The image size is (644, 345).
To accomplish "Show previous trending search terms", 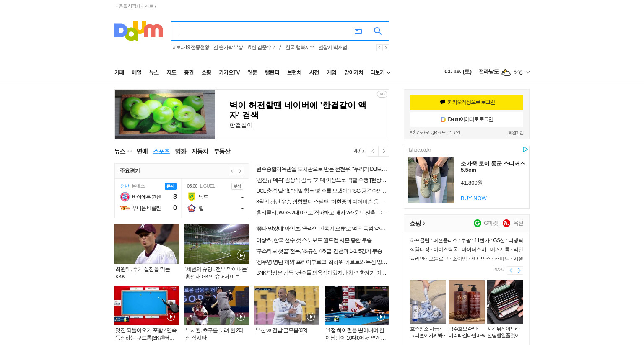I will click(x=379, y=48).
